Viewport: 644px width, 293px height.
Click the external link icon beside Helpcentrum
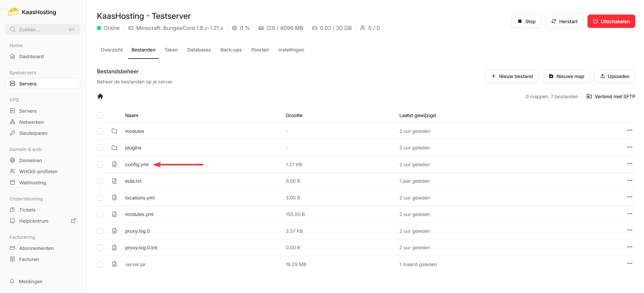tap(73, 221)
